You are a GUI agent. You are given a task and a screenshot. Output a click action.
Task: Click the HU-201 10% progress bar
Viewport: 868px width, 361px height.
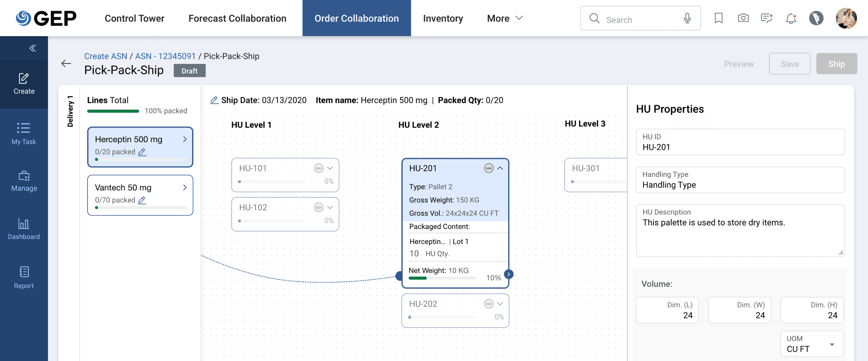coord(442,278)
